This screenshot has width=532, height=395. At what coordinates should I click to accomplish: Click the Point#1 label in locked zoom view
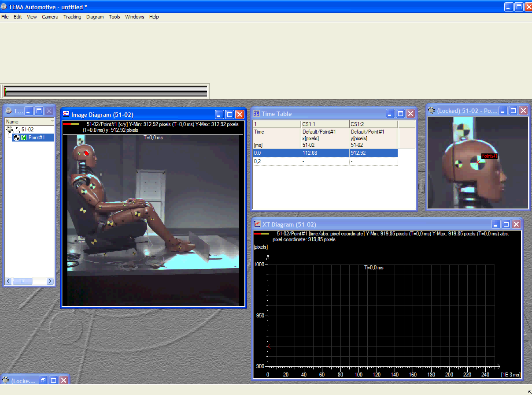489,156
